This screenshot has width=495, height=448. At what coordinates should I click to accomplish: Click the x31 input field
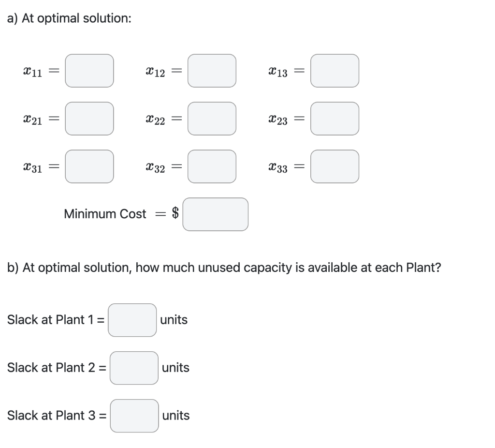tap(89, 166)
